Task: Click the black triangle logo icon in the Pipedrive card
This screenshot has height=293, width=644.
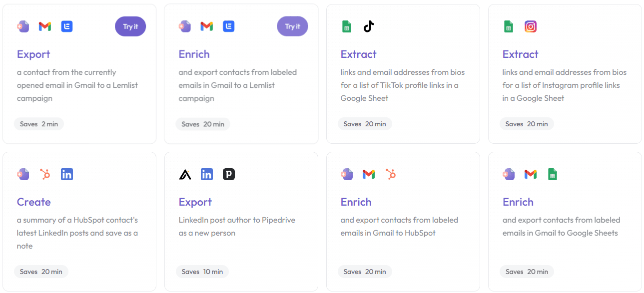Action: [185, 174]
